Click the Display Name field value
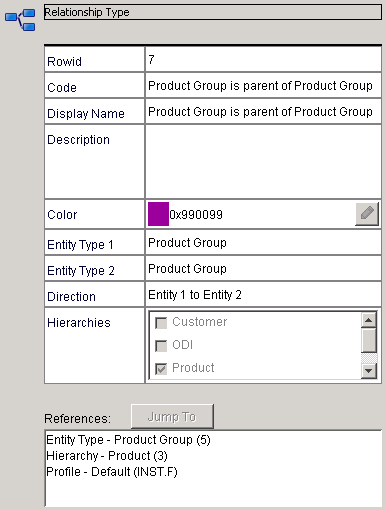This screenshot has height=510, width=385. point(263,112)
